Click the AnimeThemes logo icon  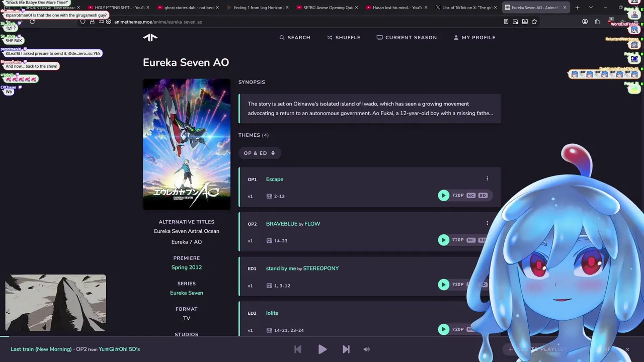(x=150, y=37)
